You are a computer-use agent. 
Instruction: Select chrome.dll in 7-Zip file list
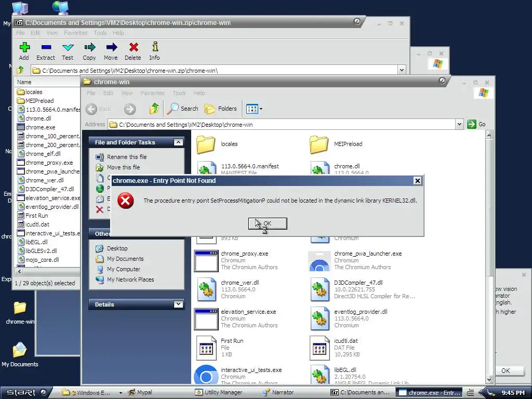tap(34, 118)
